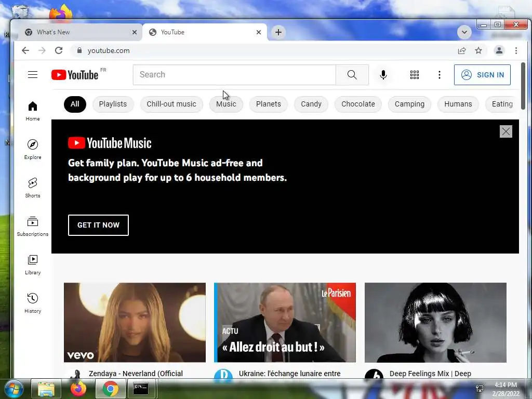532x399 pixels.
Task: Open Ukraine: l'échange lunaire title
Action: click(290, 374)
